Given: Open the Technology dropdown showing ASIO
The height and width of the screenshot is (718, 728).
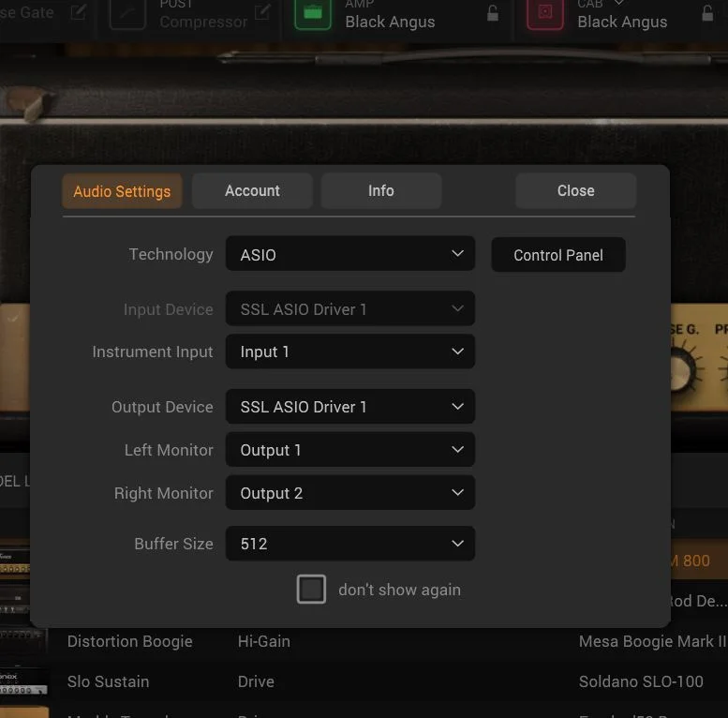Looking at the screenshot, I should coord(349,254).
